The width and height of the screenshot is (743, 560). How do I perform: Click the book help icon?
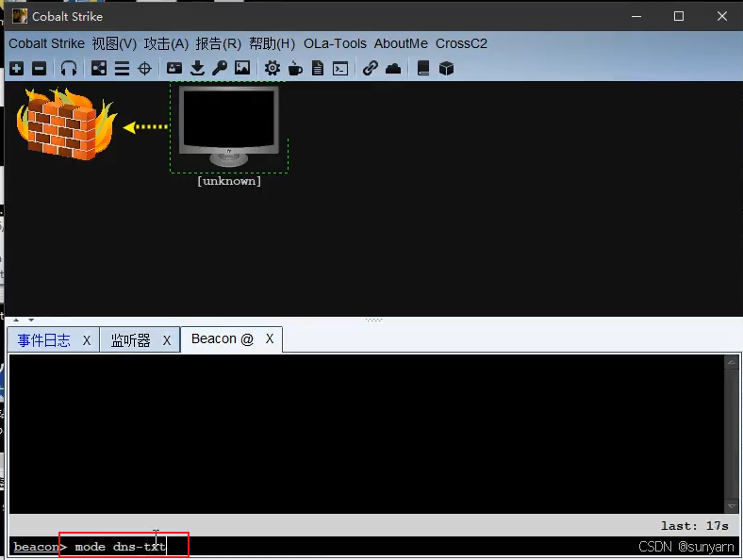pos(423,68)
